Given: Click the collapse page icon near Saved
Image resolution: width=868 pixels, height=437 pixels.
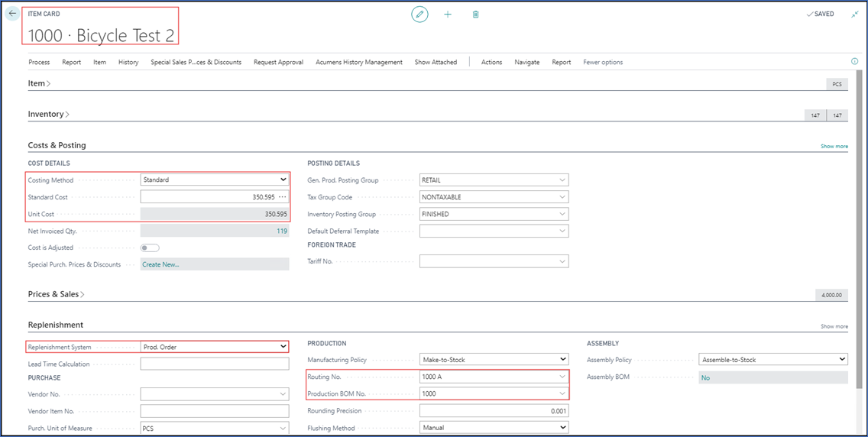Looking at the screenshot, I should pyautogui.click(x=855, y=14).
